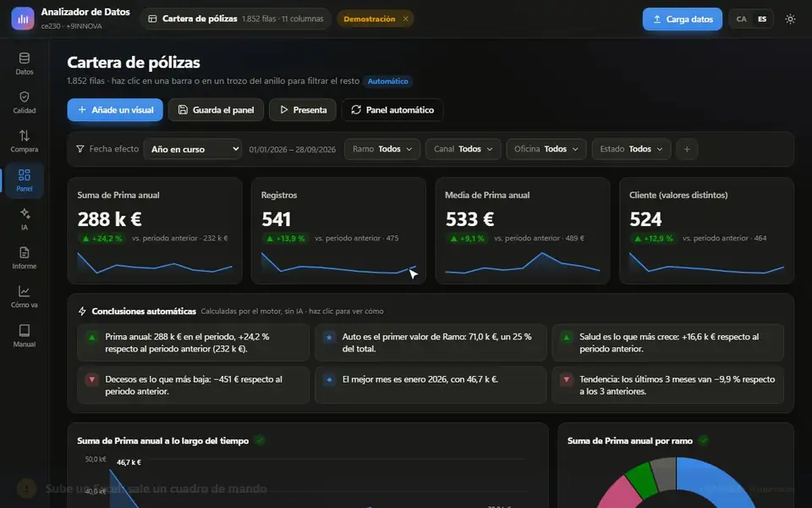Screen dimensions: 812x508
Task: Open the Informe document section
Action: tap(25, 258)
